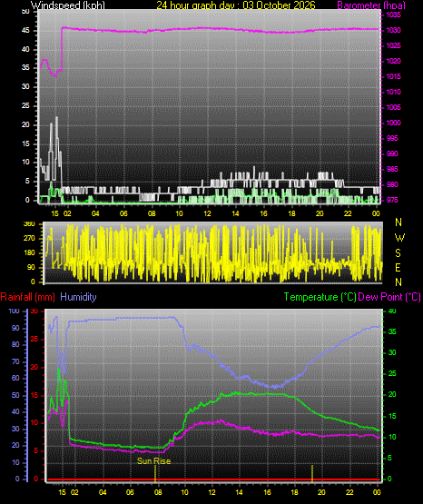Click "100" on the blue humidity axis
Image resolution: width=423 pixels, height=504 pixels.
click(15, 311)
